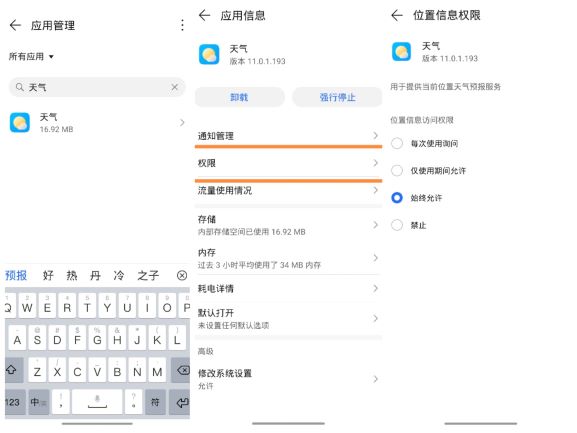
Task: Dismiss keyboard suggestion bar
Action: point(182,275)
